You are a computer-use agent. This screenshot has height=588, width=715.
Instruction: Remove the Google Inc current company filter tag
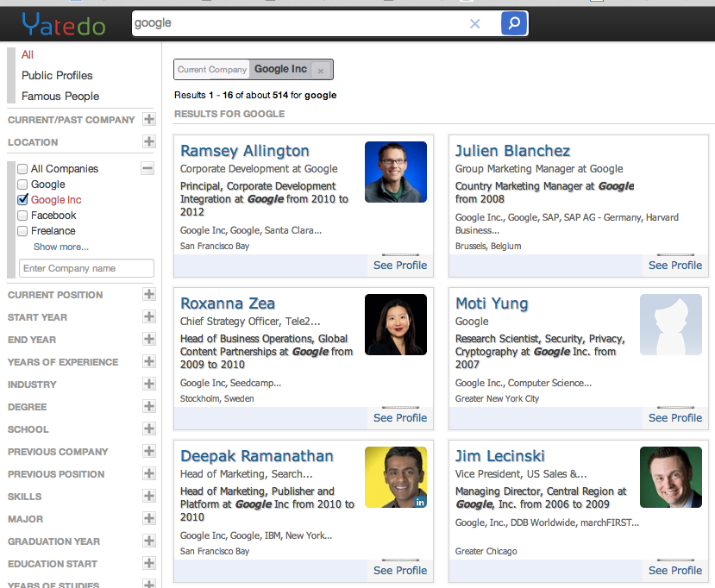click(x=321, y=71)
